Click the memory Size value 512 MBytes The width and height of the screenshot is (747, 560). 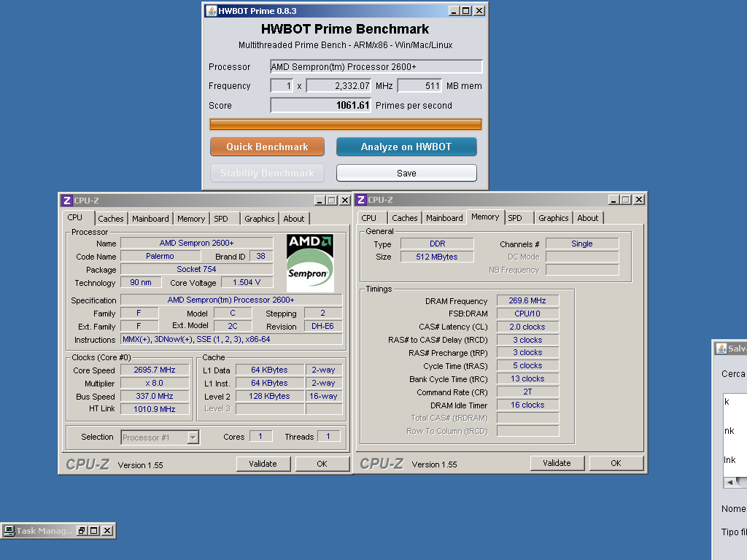437,257
